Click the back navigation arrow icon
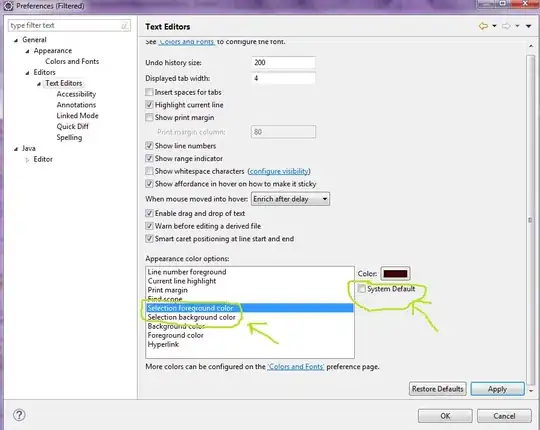 tap(484, 26)
